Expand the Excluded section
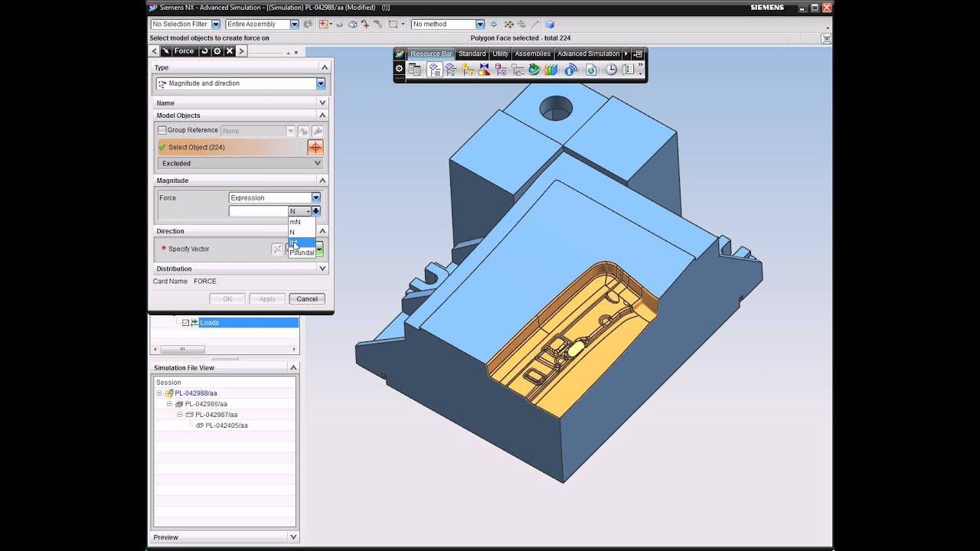This screenshot has height=551, width=980. click(x=318, y=163)
